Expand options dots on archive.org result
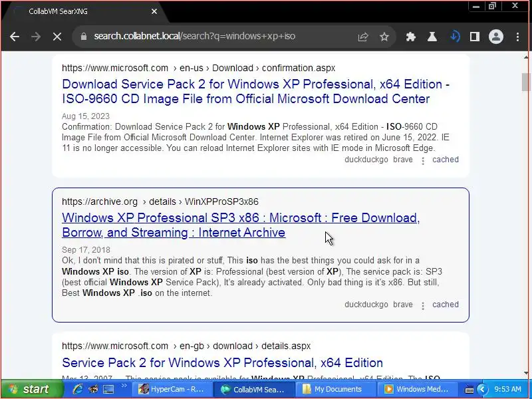The width and height of the screenshot is (532, 399). click(423, 306)
